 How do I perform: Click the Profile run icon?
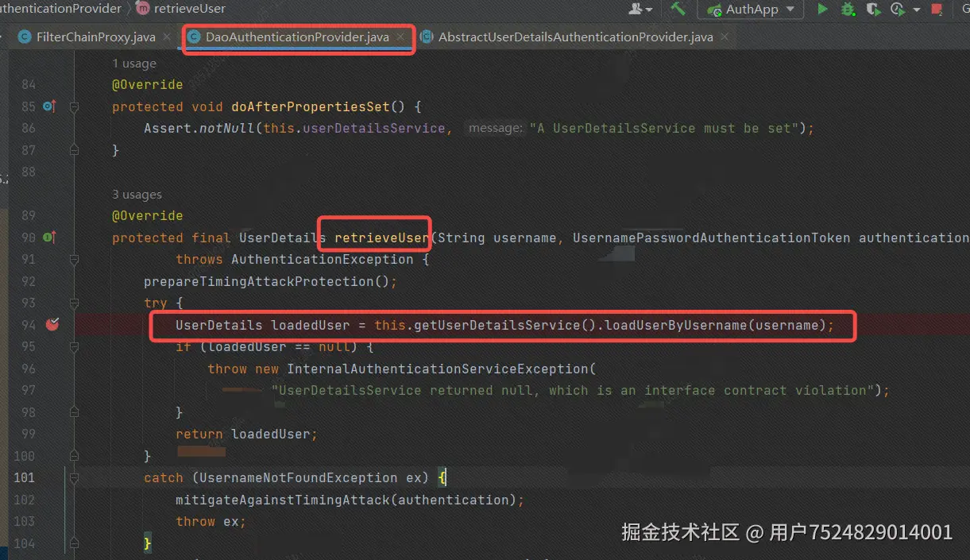point(898,9)
